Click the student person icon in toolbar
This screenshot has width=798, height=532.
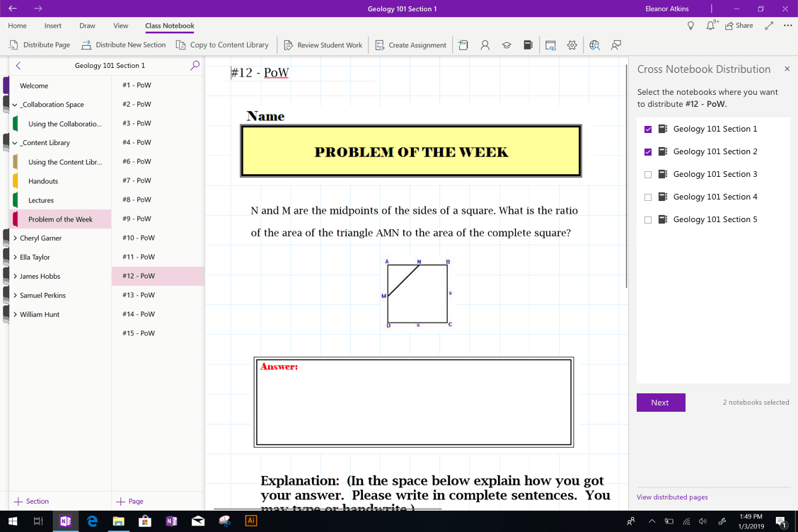485,45
